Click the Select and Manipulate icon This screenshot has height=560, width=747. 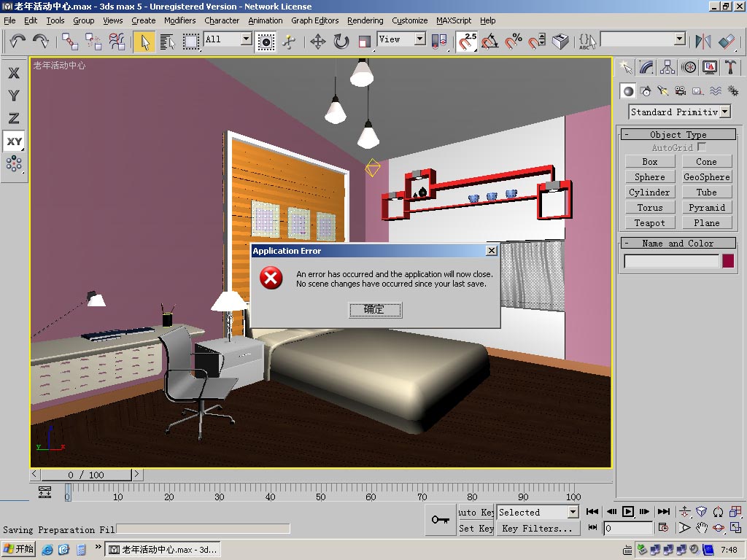tap(289, 42)
